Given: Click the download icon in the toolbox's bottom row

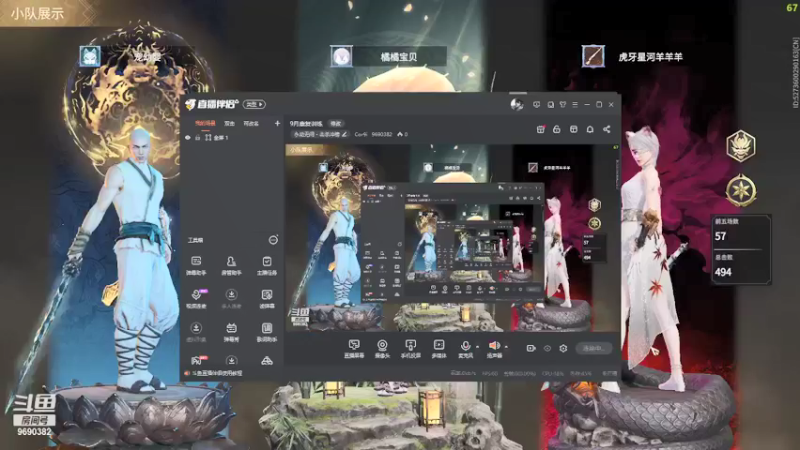Looking at the screenshot, I should point(231,361).
